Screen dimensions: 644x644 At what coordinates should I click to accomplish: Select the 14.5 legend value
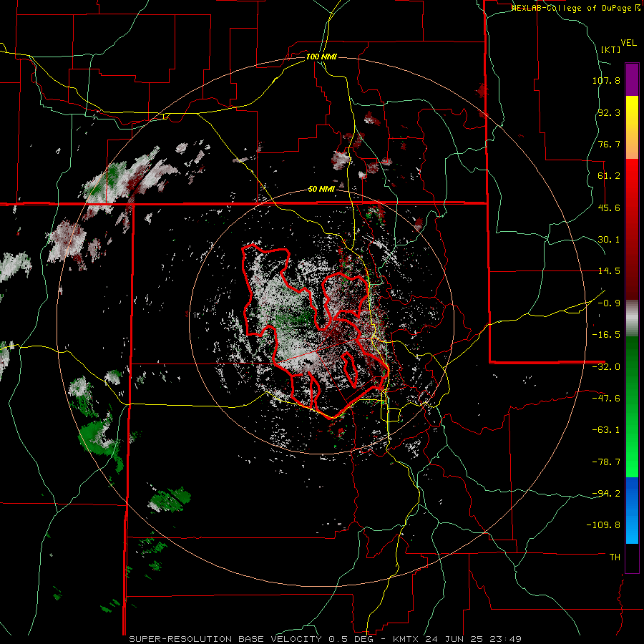(609, 271)
